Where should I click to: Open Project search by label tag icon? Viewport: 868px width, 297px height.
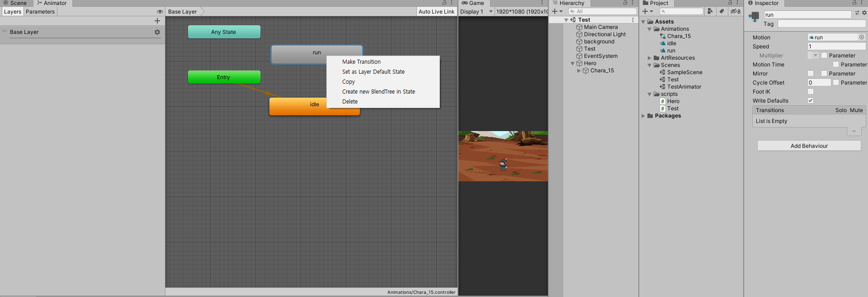click(722, 11)
